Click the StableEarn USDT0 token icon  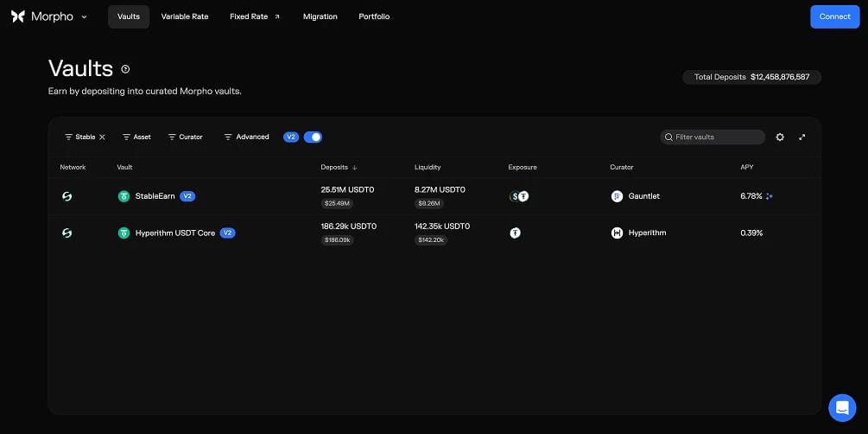(124, 196)
